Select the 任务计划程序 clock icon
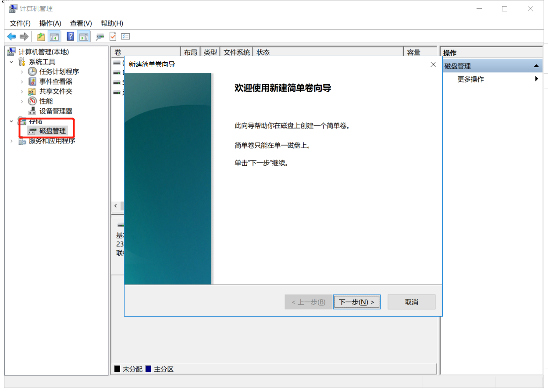The width and height of the screenshot is (548, 392). click(x=32, y=71)
